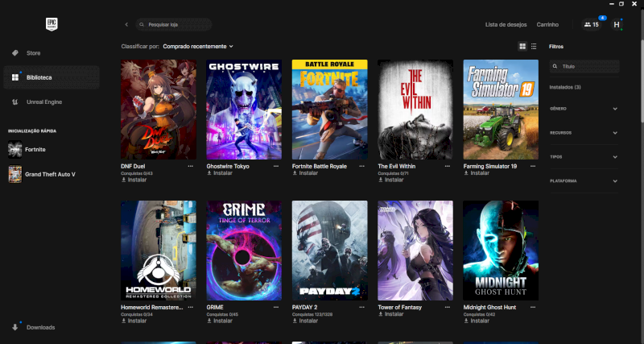Click the Unreal Engine icon in sidebar
Image resolution: width=644 pixels, height=344 pixels.
15,102
